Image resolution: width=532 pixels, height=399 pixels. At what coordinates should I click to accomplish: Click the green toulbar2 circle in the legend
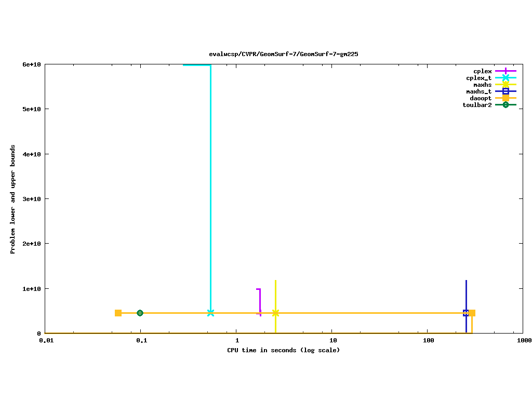coord(506,105)
